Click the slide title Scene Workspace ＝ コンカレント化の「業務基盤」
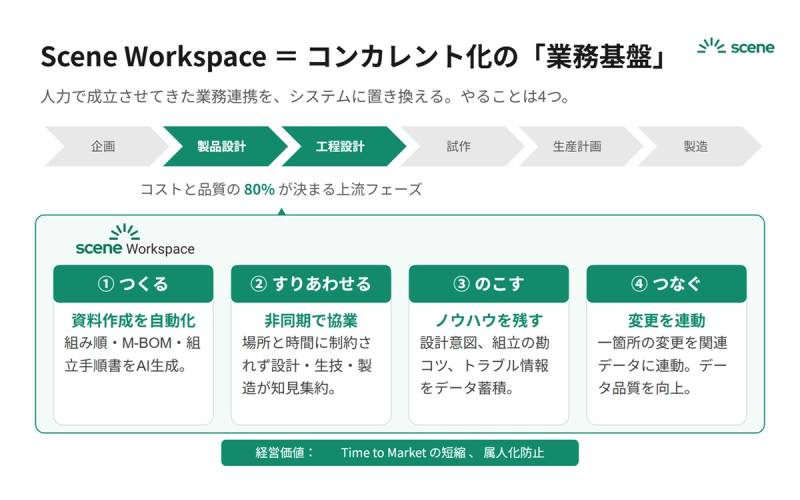 (355, 57)
